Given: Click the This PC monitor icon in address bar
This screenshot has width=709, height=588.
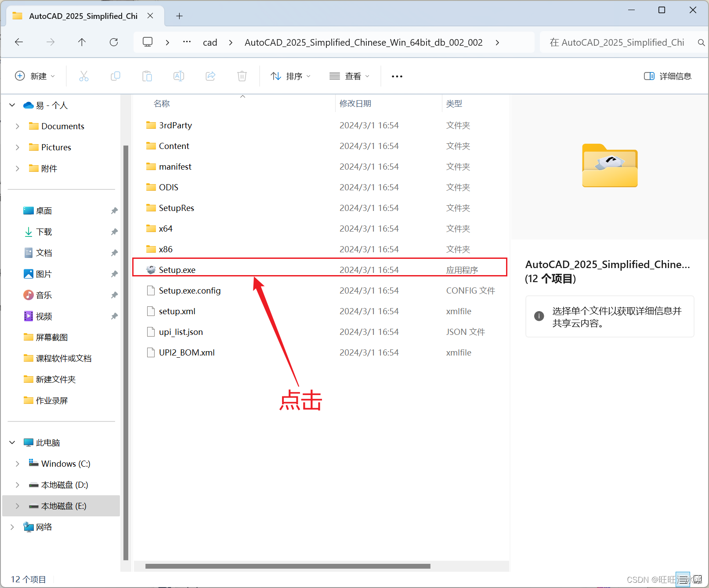Looking at the screenshot, I should coord(148,42).
